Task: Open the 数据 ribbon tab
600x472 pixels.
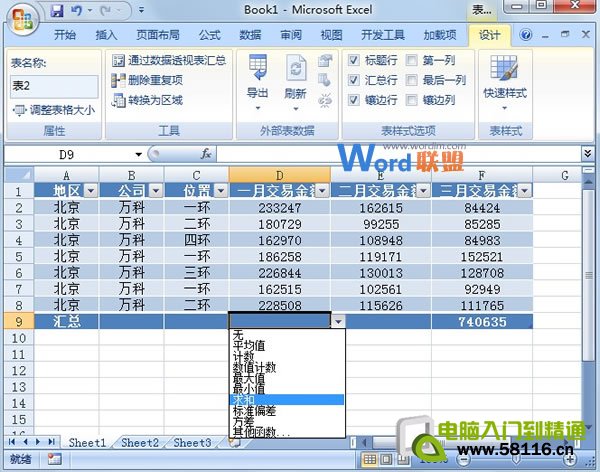Action: pyautogui.click(x=250, y=35)
